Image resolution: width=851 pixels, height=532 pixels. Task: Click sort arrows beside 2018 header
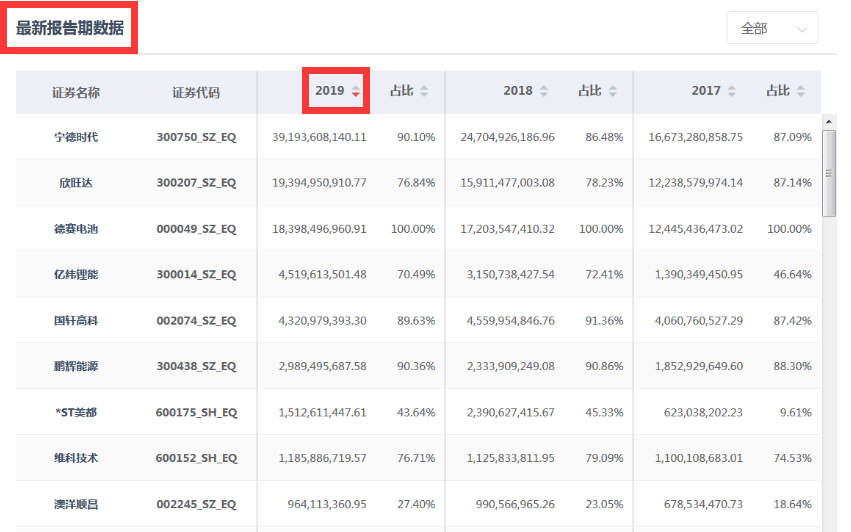point(544,91)
